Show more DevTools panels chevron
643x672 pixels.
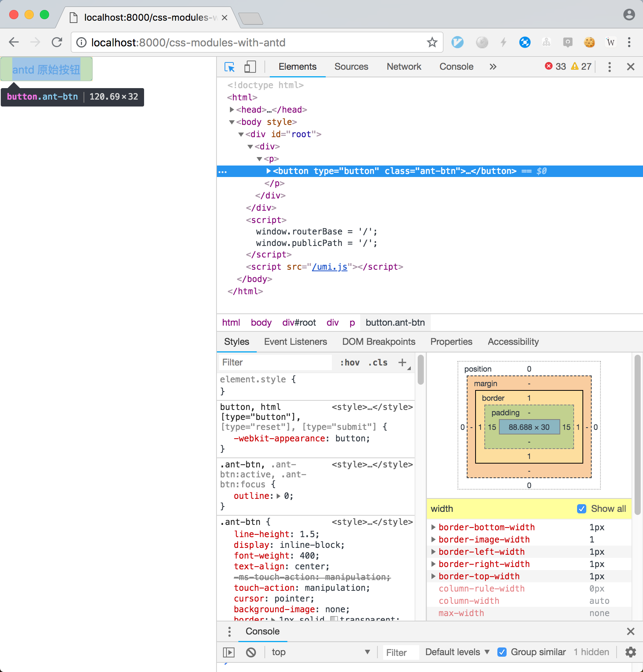[x=493, y=67]
